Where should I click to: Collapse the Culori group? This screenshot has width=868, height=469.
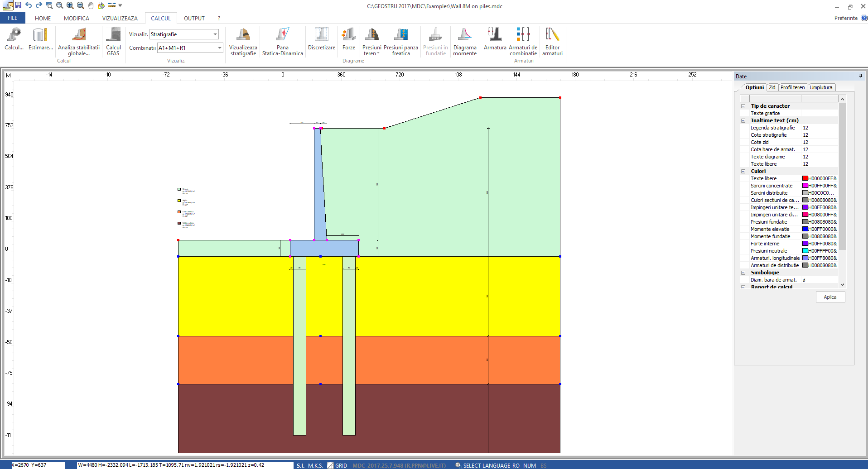point(743,171)
